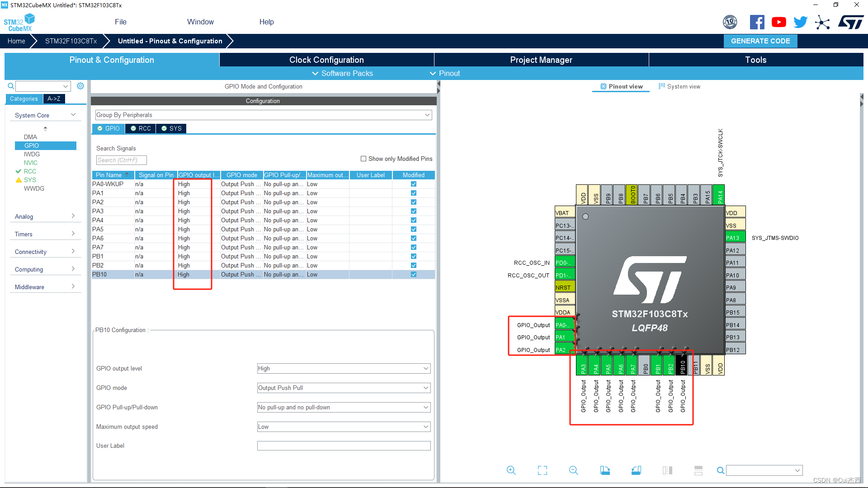Open the categories settings gear icon
The height and width of the screenshot is (488, 868).
pos(80,86)
